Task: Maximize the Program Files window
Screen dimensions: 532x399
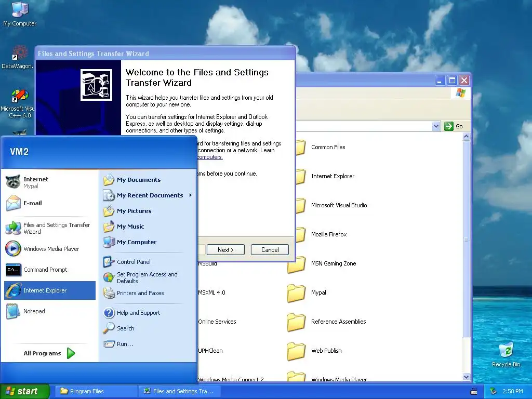Action: [x=452, y=81]
